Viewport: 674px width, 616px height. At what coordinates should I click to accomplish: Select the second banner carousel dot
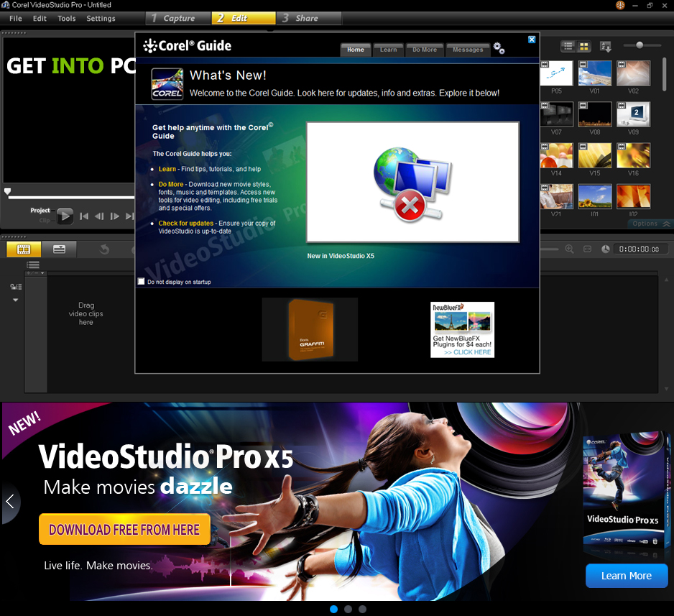coord(348,609)
